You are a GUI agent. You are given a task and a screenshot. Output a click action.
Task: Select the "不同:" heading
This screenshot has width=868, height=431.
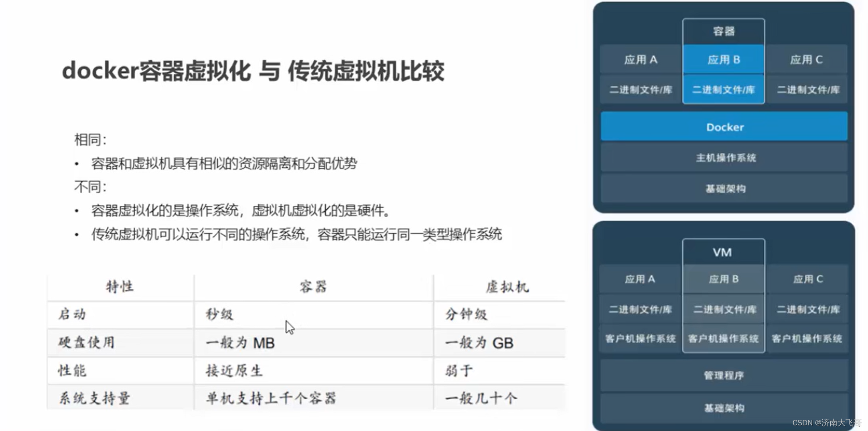(x=90, y=187)
